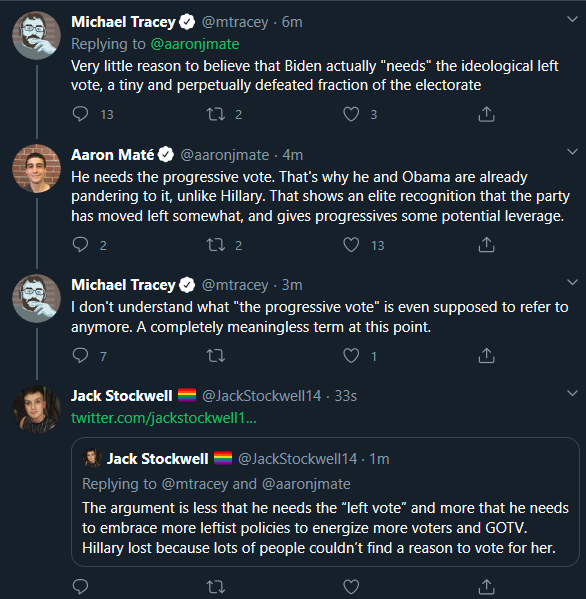The width and height of the screenshot is (586, 599).
Task: Like Aaron Maté's tweet with 13 likes
Action: [351, 244]
